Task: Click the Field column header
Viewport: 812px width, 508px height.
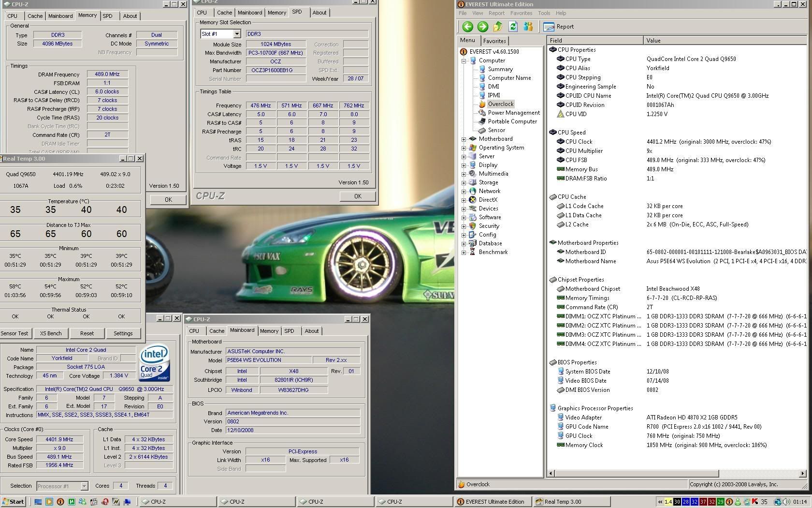Action: (x=595, y=41)
